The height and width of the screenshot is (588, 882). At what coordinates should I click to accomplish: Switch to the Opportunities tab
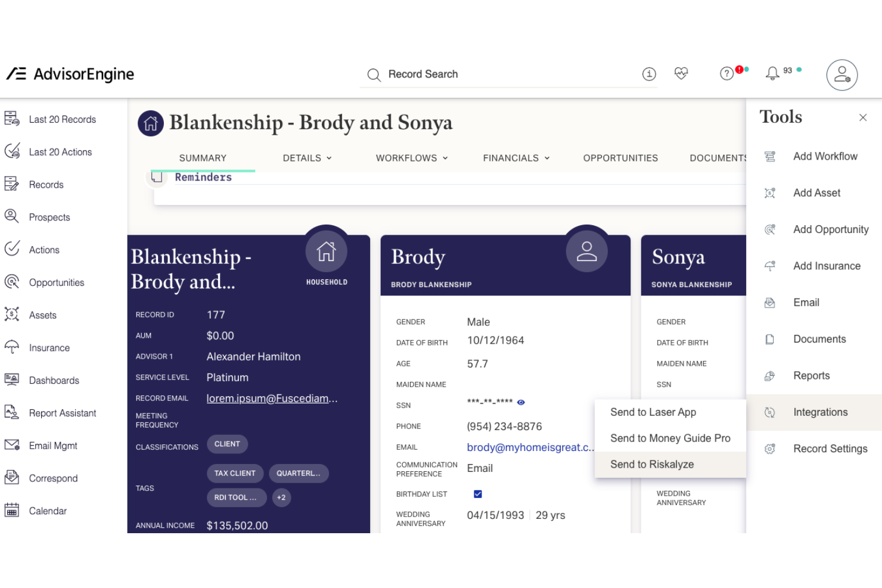click(x=620, y=158)
